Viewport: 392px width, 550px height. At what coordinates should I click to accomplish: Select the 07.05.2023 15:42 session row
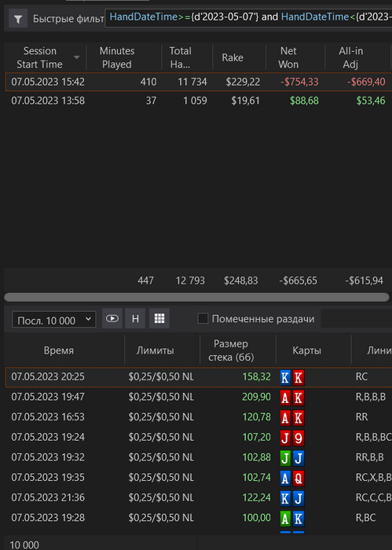199,82
